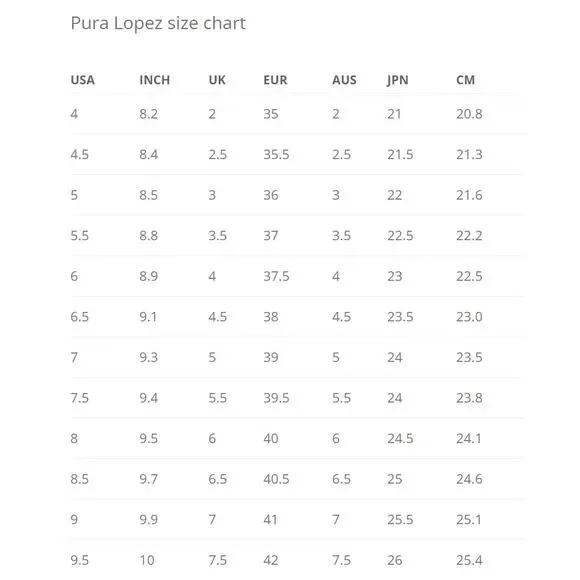The width and height of the screenshot is (580, 580).
Task: Click EUR size 35 cell
Action: 271,114
